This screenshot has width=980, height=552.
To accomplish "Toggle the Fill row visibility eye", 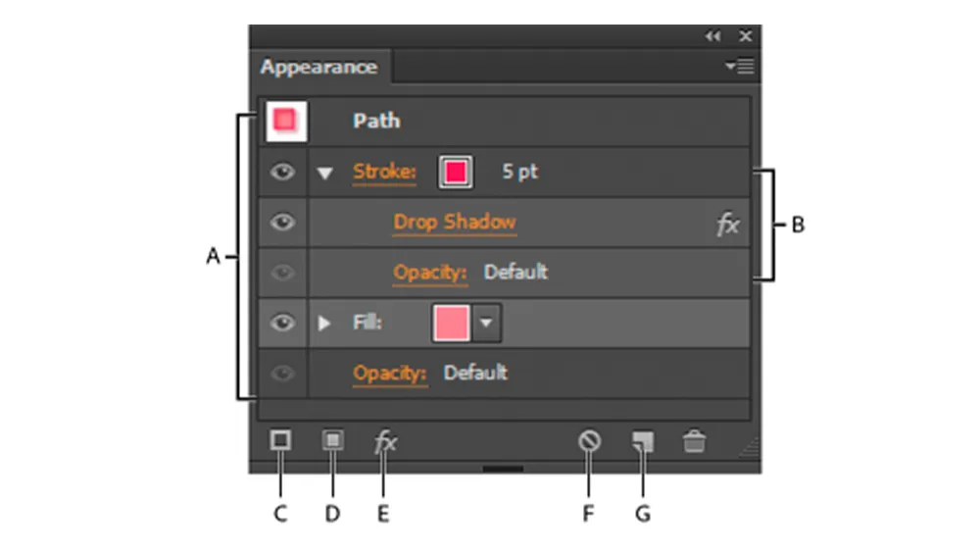I will [x=282, y=323].
